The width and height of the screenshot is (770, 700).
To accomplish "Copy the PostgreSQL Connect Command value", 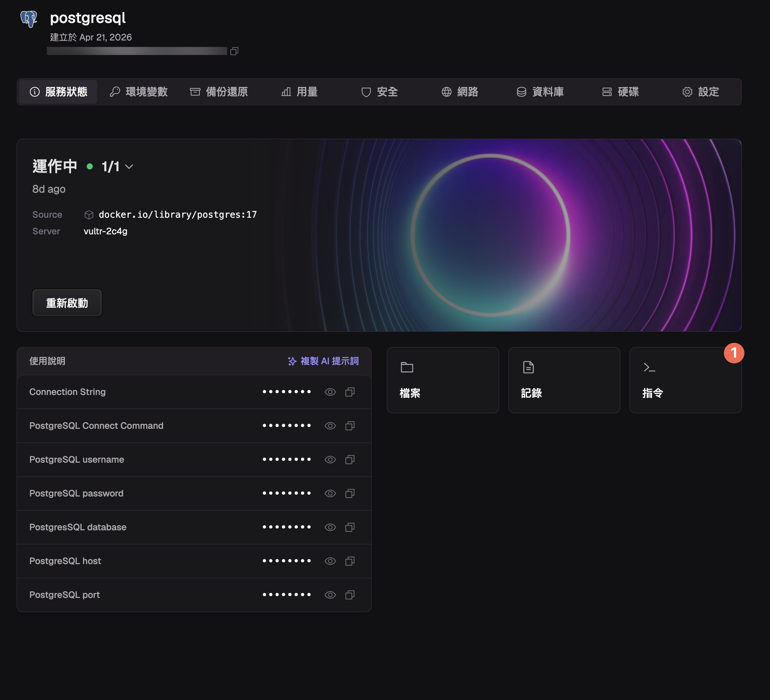I will (x=350, y=425).
